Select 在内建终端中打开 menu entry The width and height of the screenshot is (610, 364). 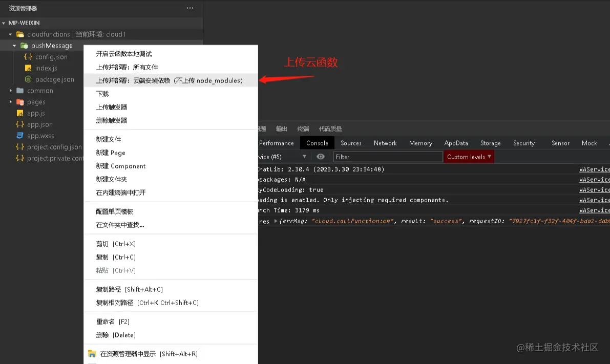coord(171,192)
